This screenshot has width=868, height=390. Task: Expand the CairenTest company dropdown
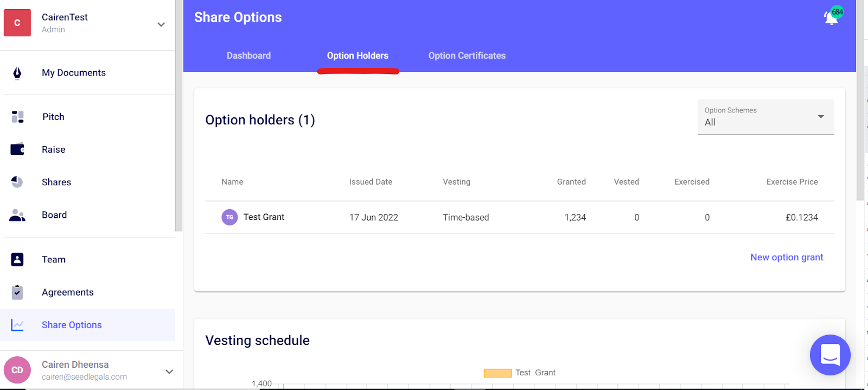click(161, 24)
